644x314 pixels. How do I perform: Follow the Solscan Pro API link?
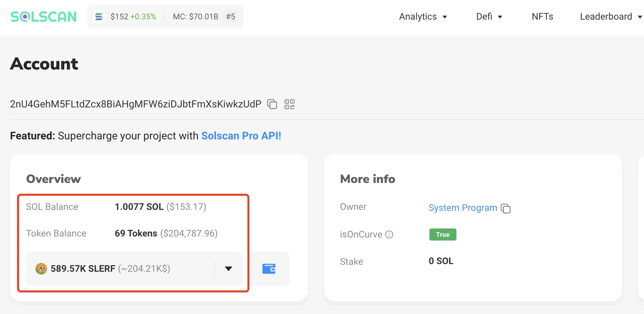[241, 136]
